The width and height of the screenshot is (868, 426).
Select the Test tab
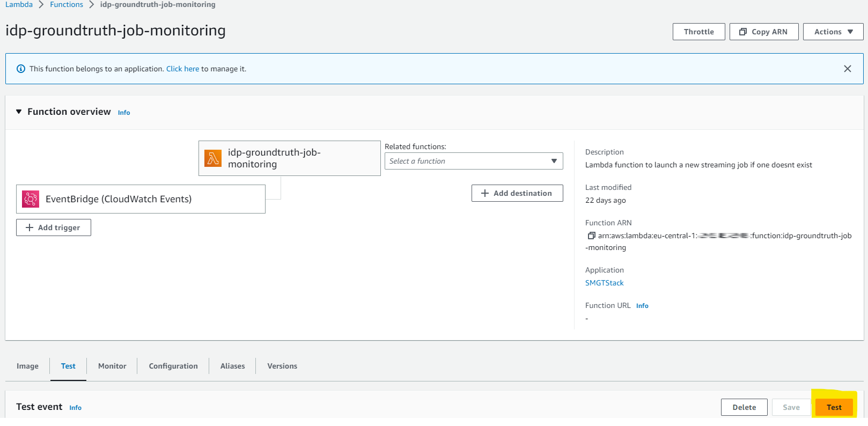tap(68, 366)
